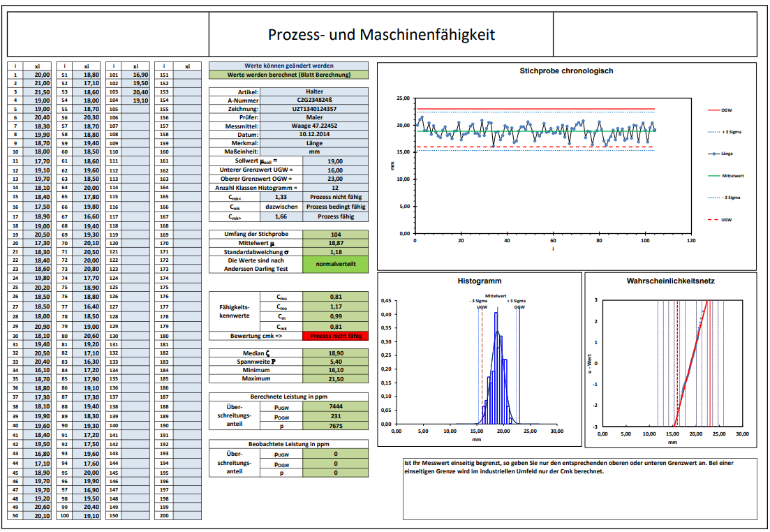Click the green normalverteilt status cell
The width and height of the screenshot is (770, 532).
tap(336, 263)
